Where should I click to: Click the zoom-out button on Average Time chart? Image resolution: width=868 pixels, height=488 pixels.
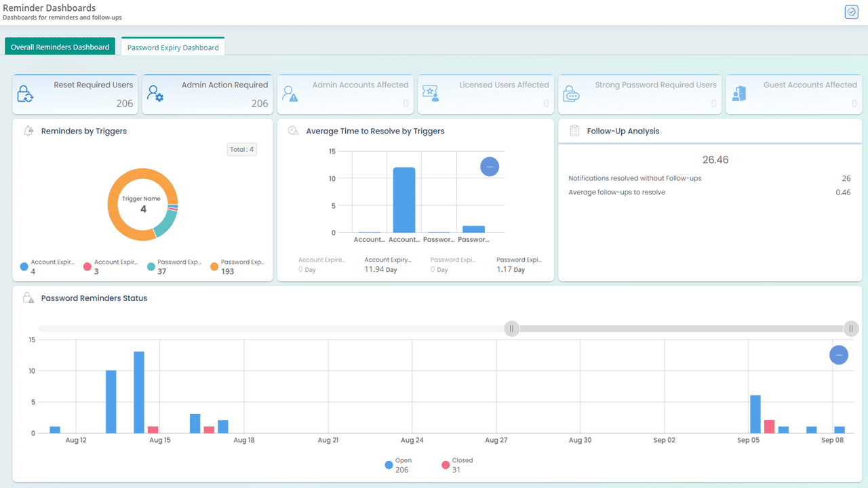(x=490, y=167)
